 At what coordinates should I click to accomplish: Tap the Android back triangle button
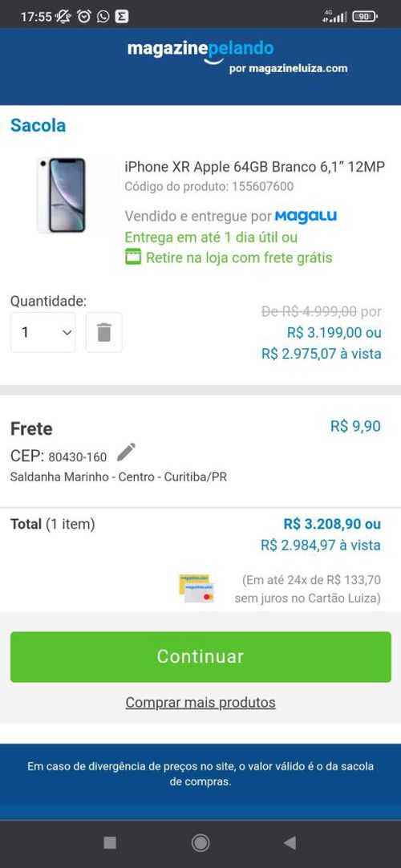pos(290,843)
